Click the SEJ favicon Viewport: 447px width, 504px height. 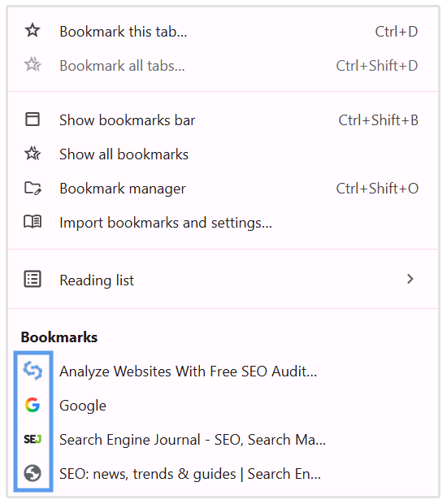coord(33,439)
